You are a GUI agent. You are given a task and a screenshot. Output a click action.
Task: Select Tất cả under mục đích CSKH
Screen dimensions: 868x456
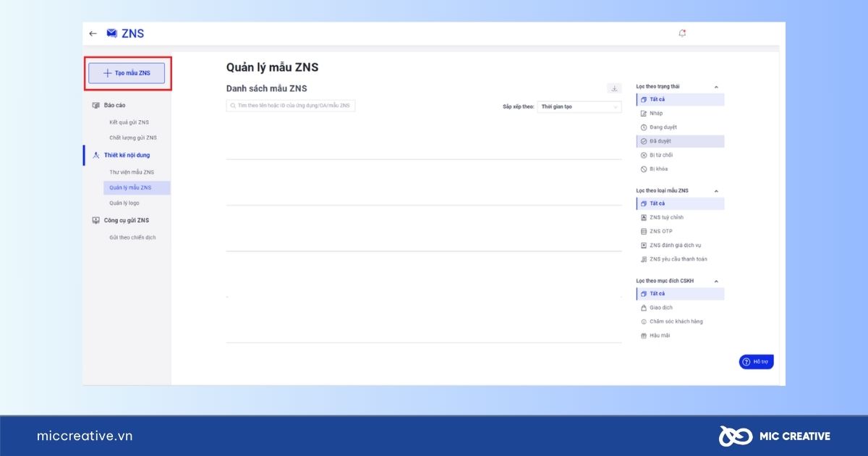point(680,294)
